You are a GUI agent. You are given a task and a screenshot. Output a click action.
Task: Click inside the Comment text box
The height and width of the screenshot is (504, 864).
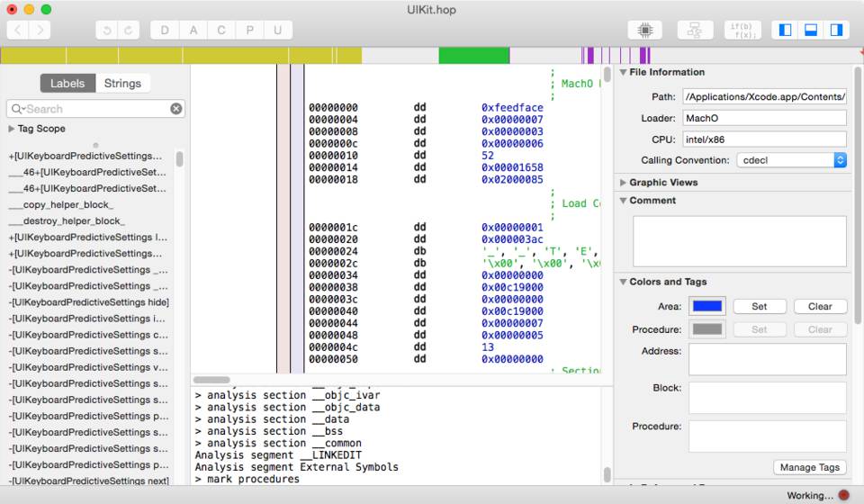coord(740,241)
